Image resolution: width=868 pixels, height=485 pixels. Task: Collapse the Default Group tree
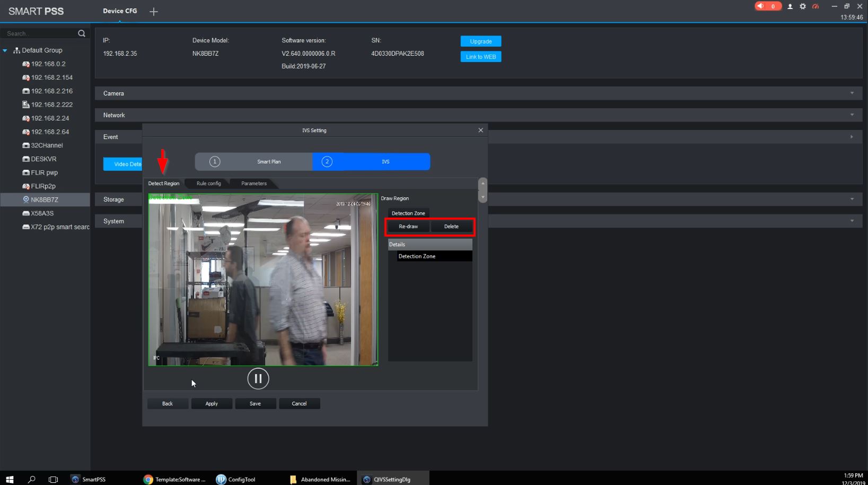tap(5, 50)
